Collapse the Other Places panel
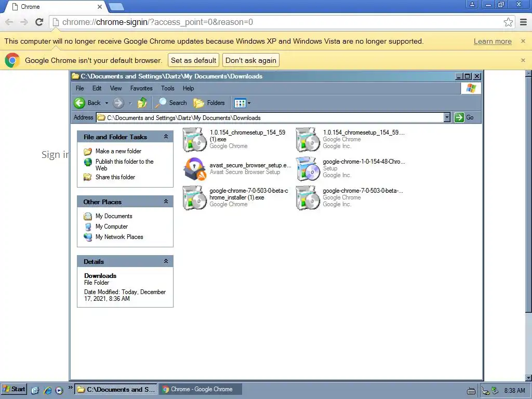Viewport: 532px width, 399px height. pos(166,201)
